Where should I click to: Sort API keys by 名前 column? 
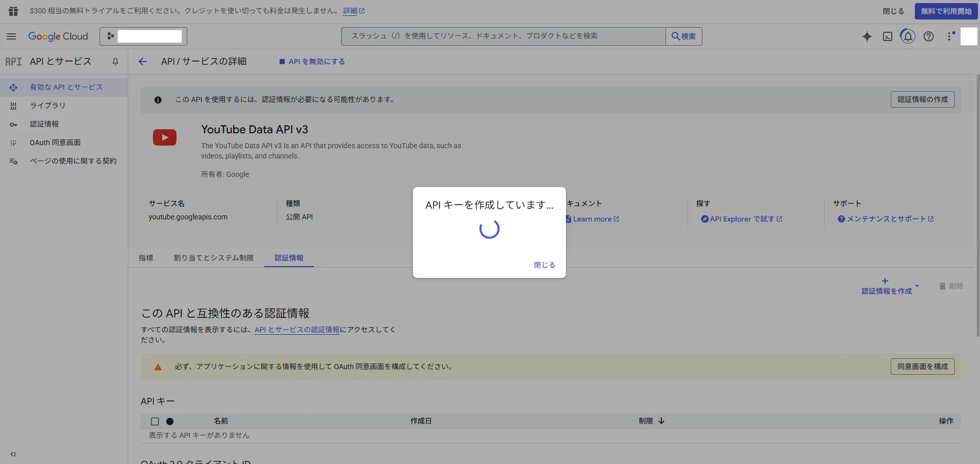coord(221,421)
